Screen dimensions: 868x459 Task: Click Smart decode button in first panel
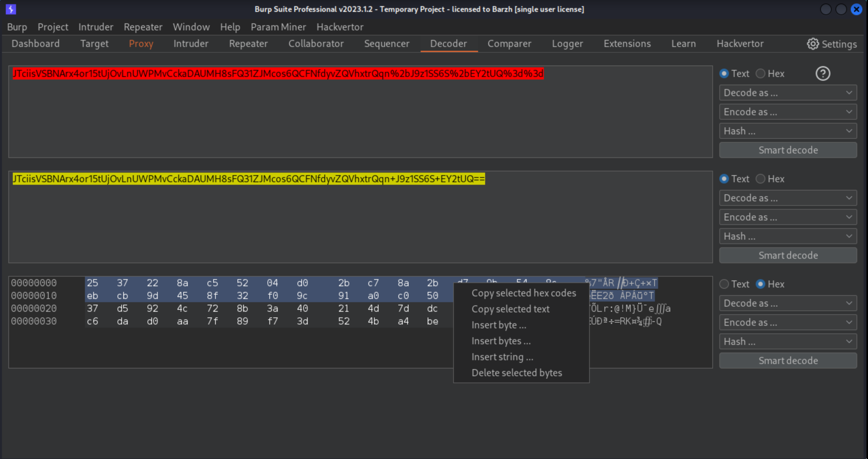pyautogui.click(x=788, y=150)
